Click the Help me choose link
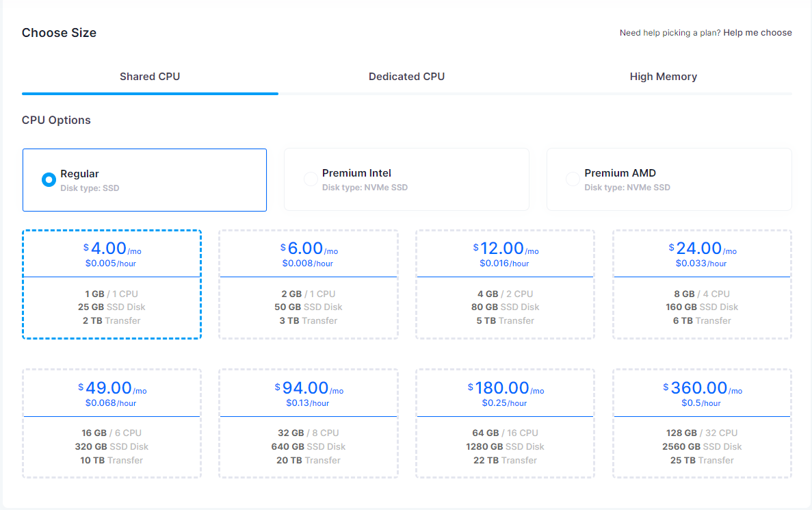This screenshot has width=812, height=510. tap(758, 33)
